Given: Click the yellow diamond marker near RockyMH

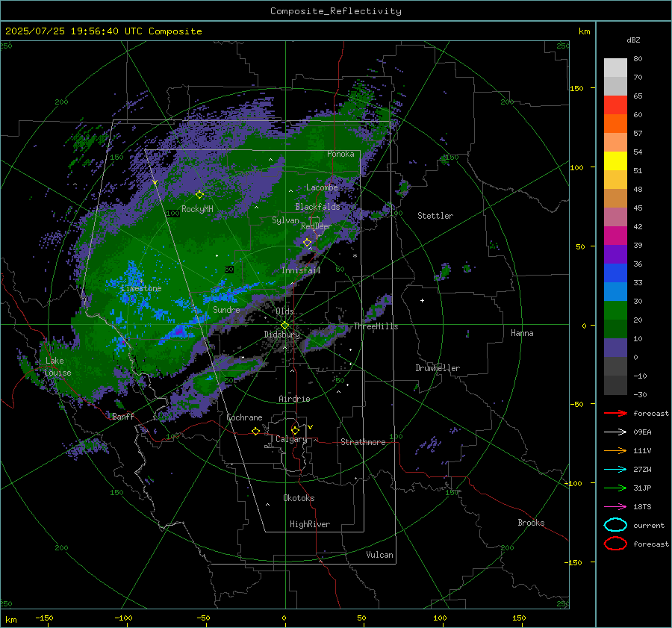Looking at the screenshot, I should 199,195.
